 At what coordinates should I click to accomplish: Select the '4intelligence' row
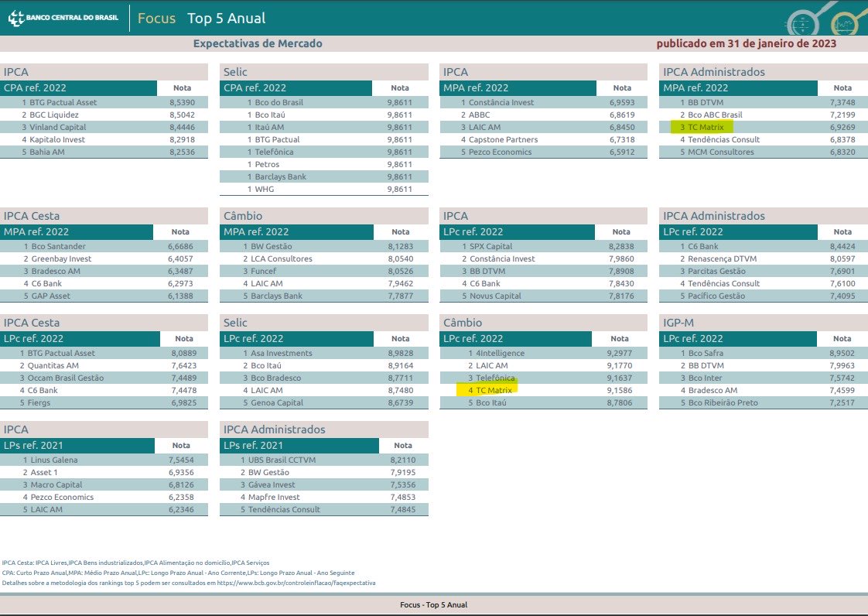click(x=543, y=353)
